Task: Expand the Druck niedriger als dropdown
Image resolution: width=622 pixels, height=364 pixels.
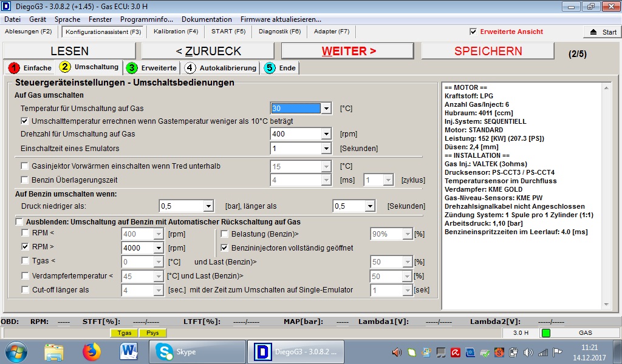Action: [208, 206]
